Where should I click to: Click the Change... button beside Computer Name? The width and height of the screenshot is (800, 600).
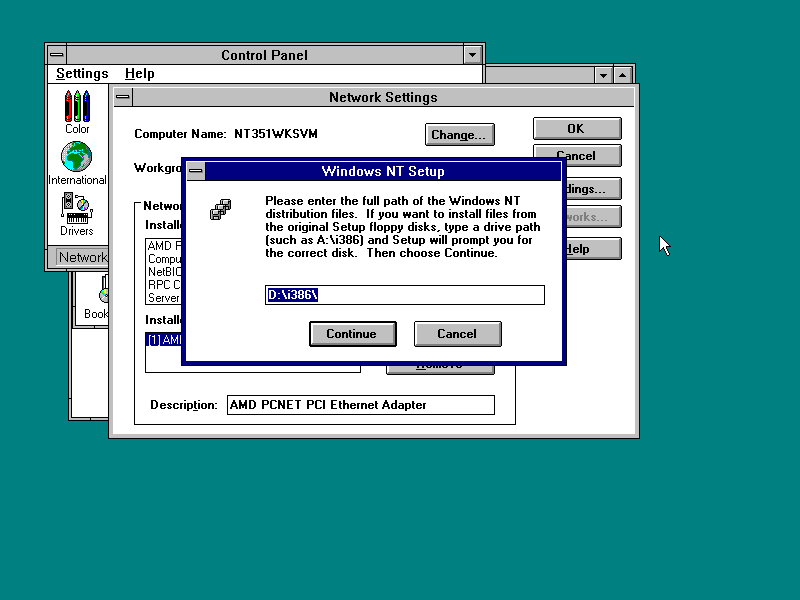(x=460, y=135)
